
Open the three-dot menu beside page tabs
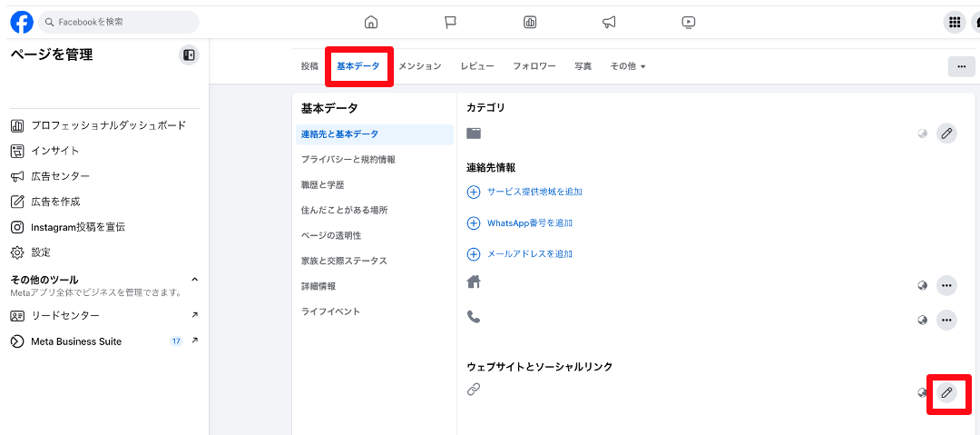click(x=961, y=66)
